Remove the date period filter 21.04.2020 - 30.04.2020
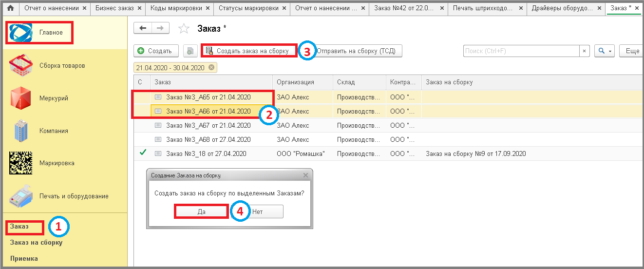Image resolution: width=644 pixels, height=269 pixels. pyautogui.click(x=211, y=68)
